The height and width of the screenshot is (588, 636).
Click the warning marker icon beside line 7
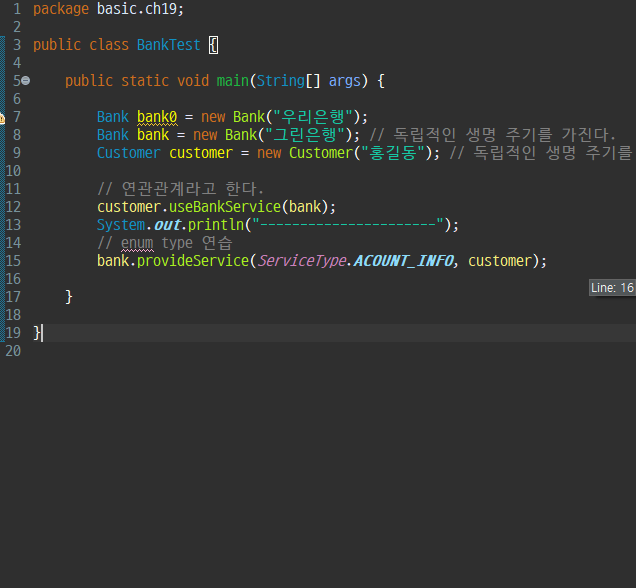(2, 118)
